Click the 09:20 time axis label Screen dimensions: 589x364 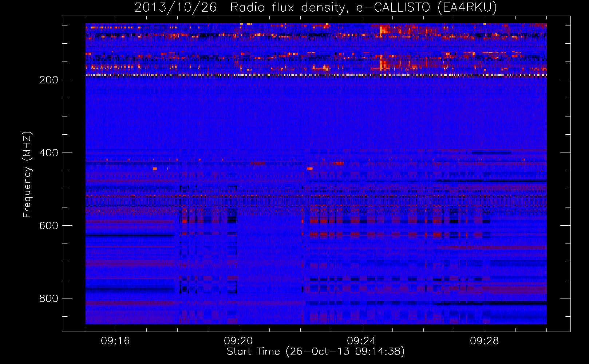pyautogui.click(x=238, y=341)
